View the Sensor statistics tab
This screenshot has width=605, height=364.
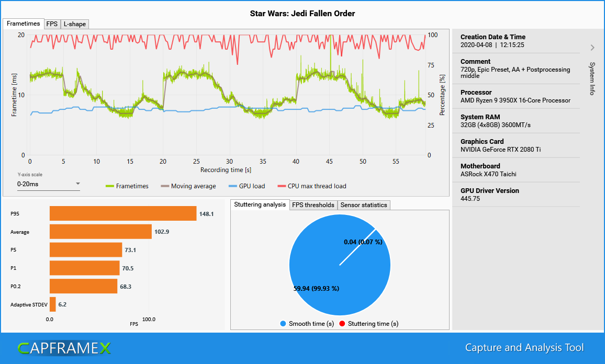364,204
